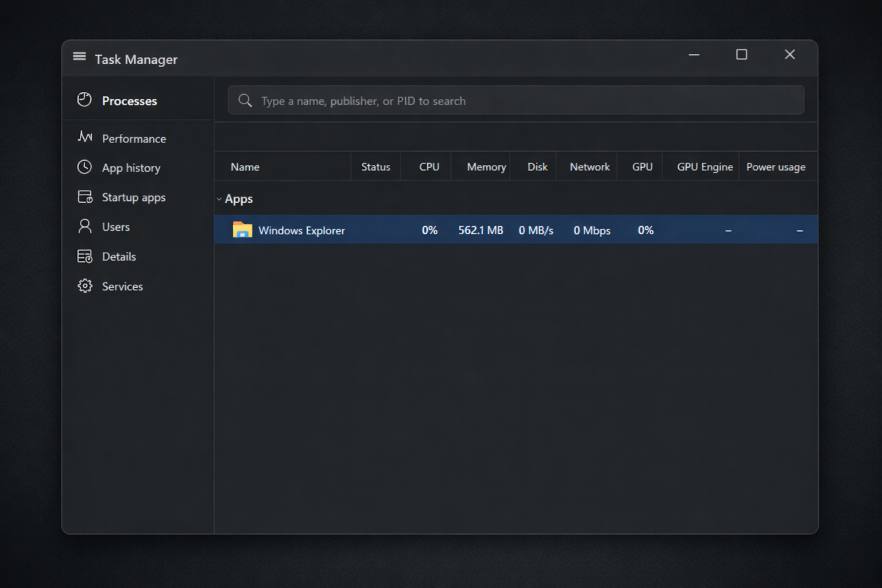Click the App history clock icon
The width and height of the screenshot is (882, 588).
(84, 167)
